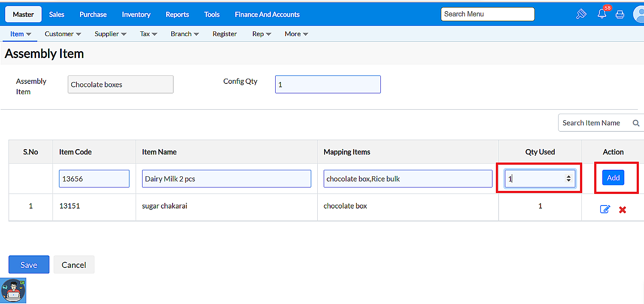
Task: Open the Register submenu item
Action: [225, 34]
